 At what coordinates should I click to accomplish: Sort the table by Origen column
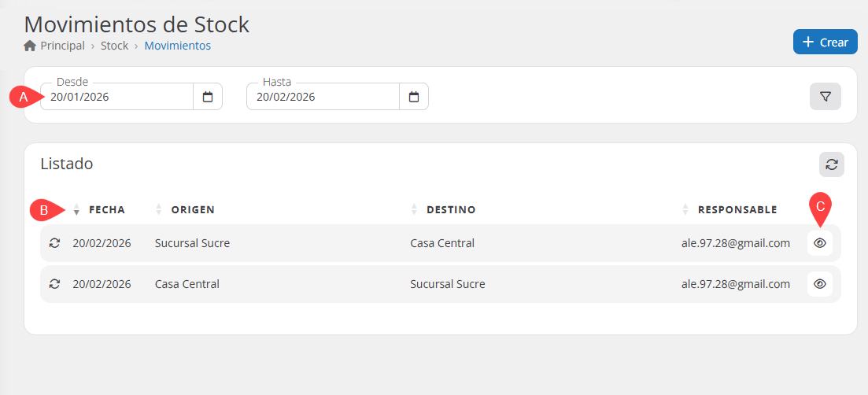click(192, 209)
